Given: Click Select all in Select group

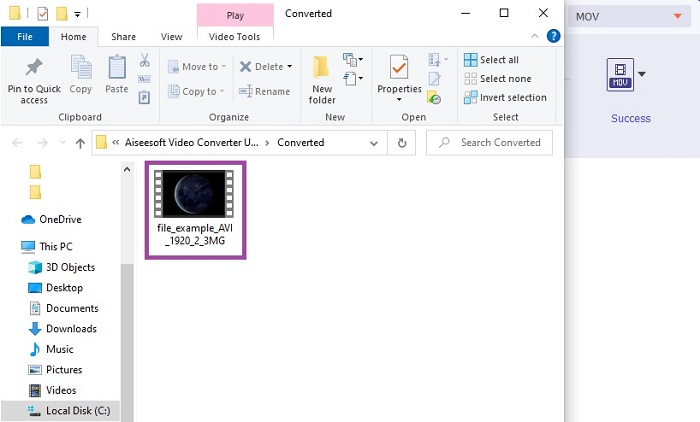Looking at the screenshot, I should pos(490,60).
